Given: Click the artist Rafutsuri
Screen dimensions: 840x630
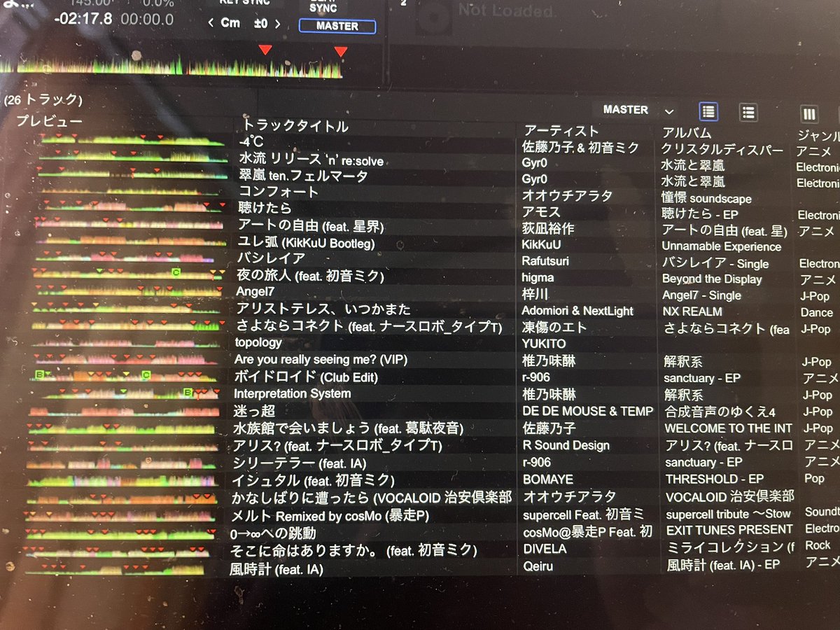Looking at the screenshot, I should pyautogui.click(x=545, y=261).
